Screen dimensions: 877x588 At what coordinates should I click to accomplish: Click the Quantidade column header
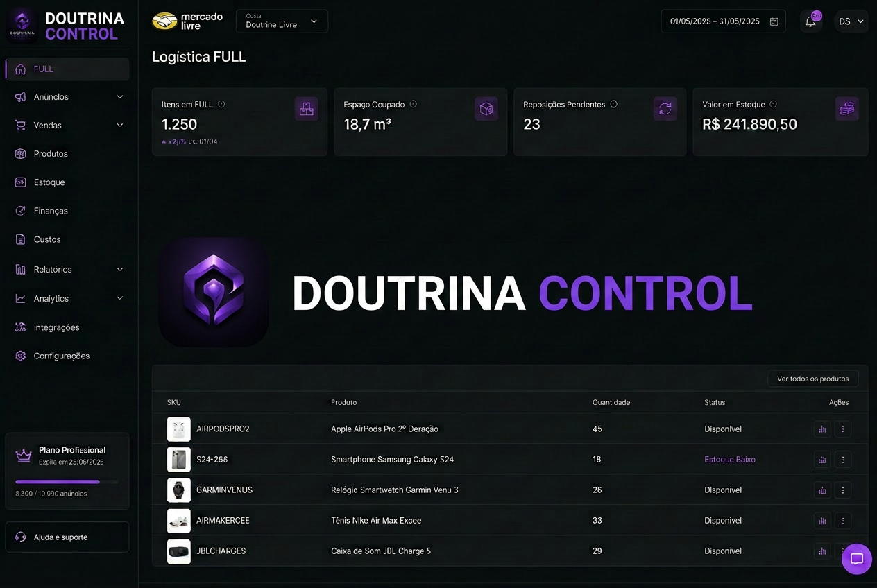point(611,402)
